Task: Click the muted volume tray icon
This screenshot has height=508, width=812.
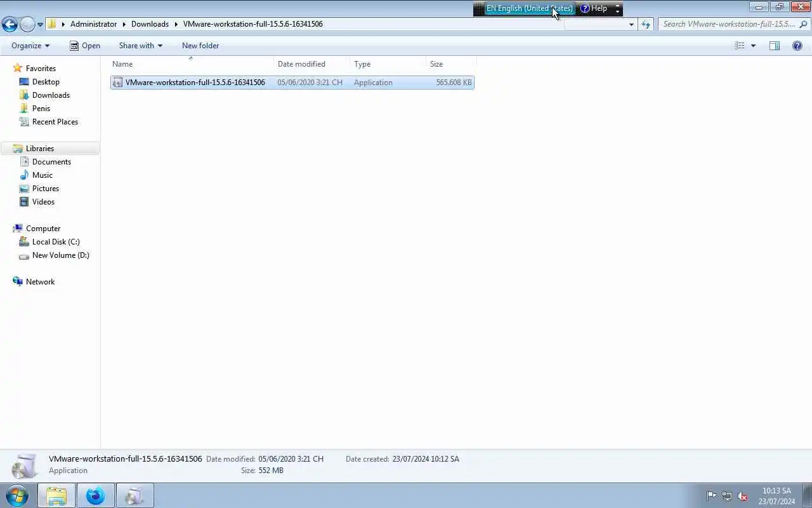Action: click(742, 496)
